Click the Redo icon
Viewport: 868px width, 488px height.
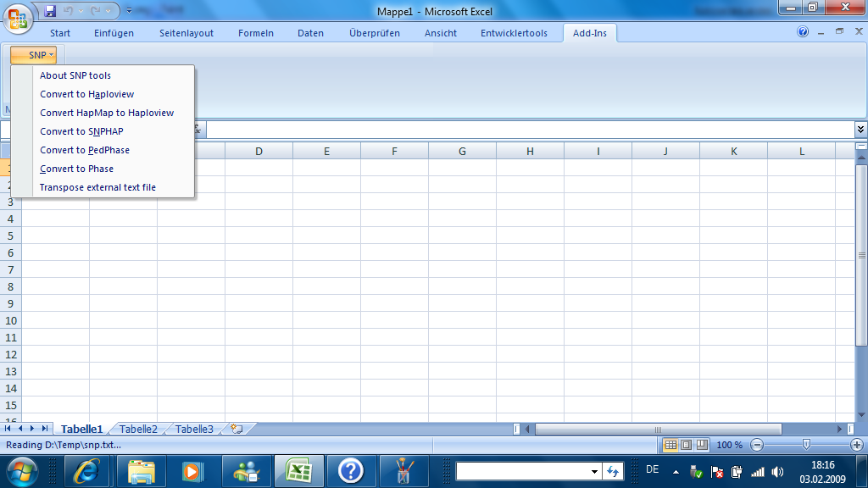95,10
